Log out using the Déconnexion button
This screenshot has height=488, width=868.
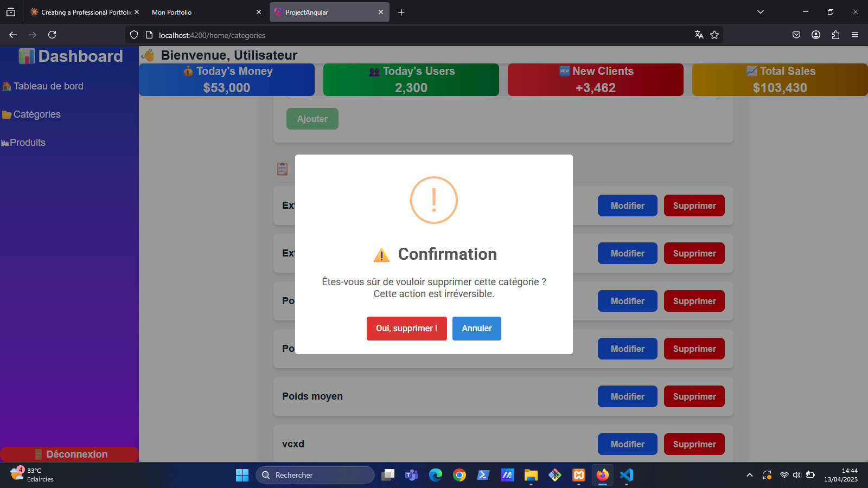(x=69, y=454)
